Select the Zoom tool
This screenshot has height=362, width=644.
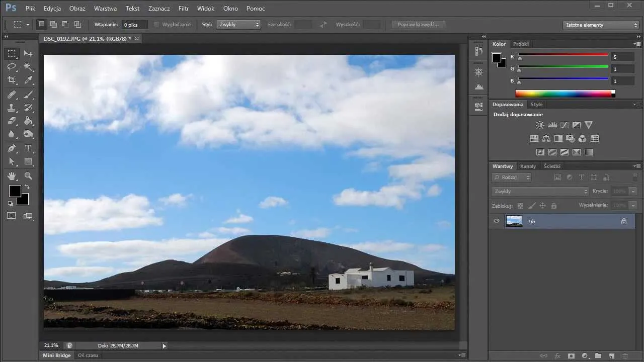[28, 176]
